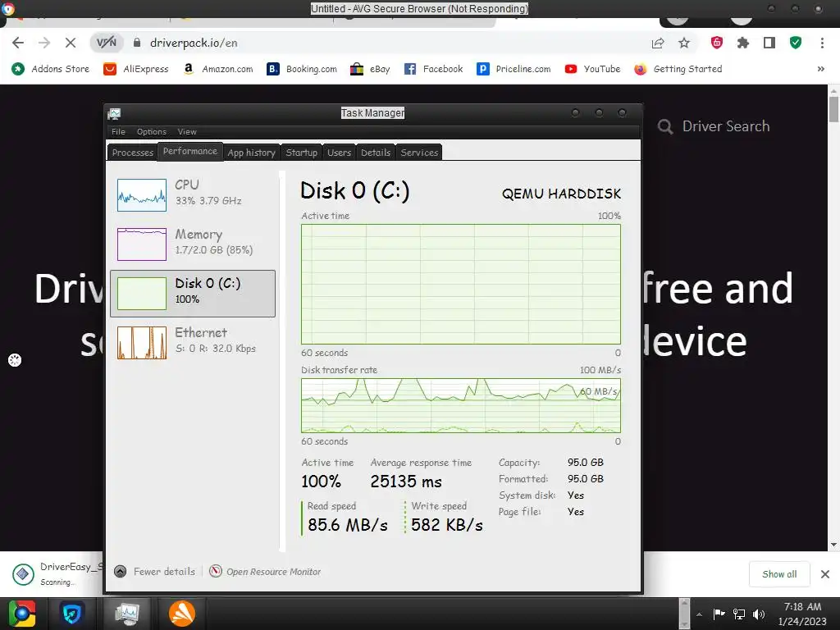Click the DriverEasy download item icon
The height and width of the screenshot is (630, 840).
[23, 574]
